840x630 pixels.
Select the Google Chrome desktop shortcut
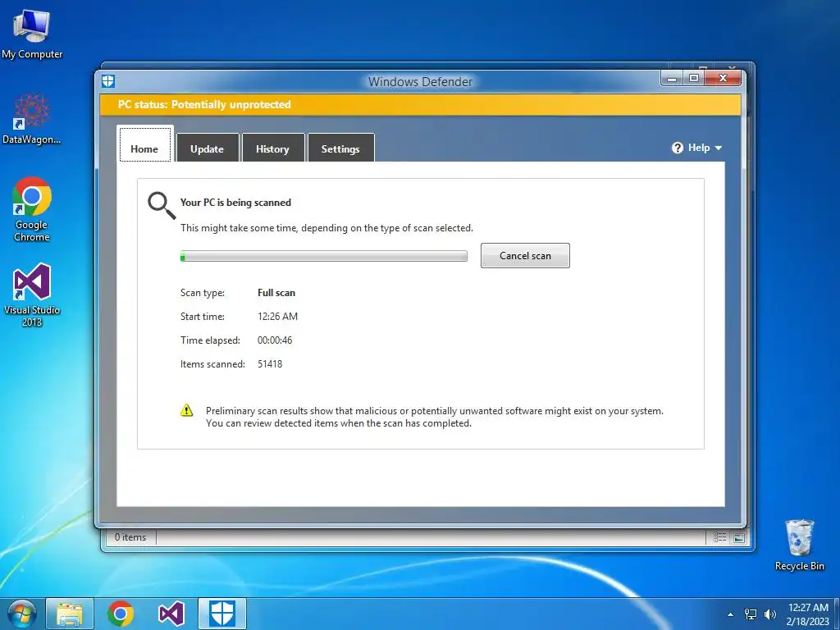tap(32, 209)
